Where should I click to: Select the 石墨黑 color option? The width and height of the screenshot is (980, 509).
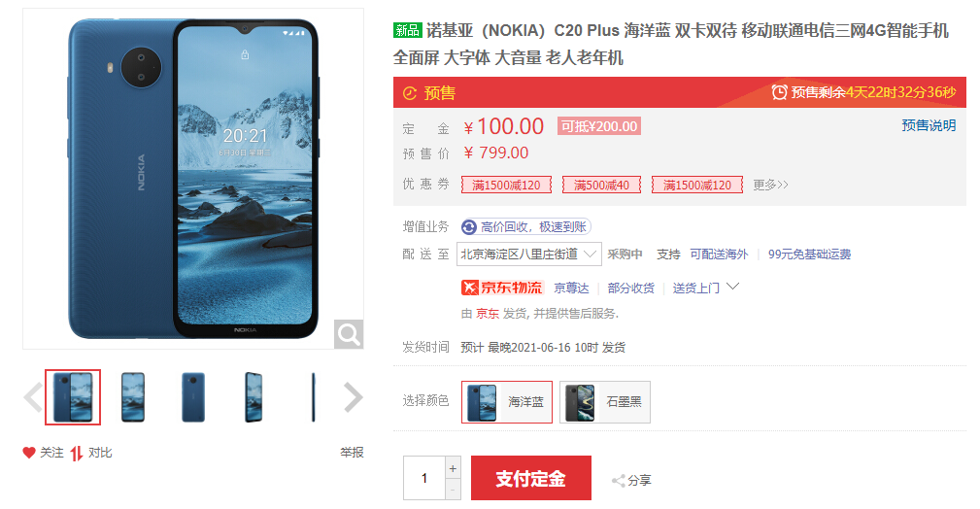point(605,402)
